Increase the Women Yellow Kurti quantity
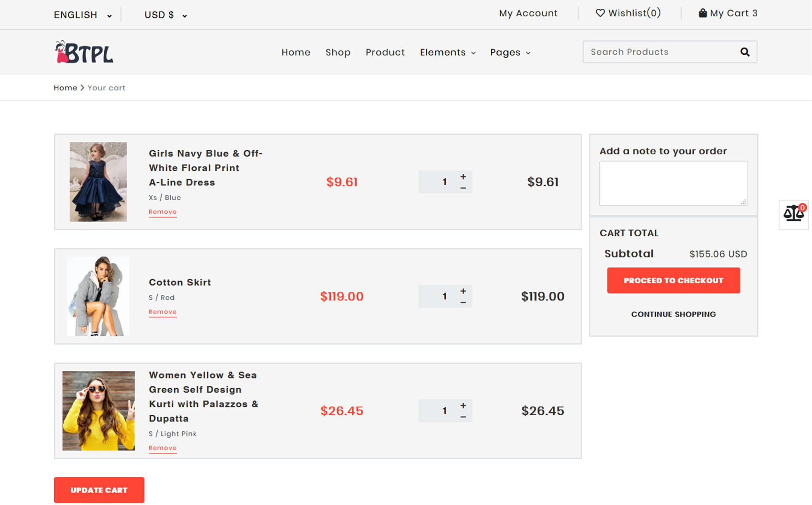The width and height of the screenshot is (812, 505). [463, 406]
